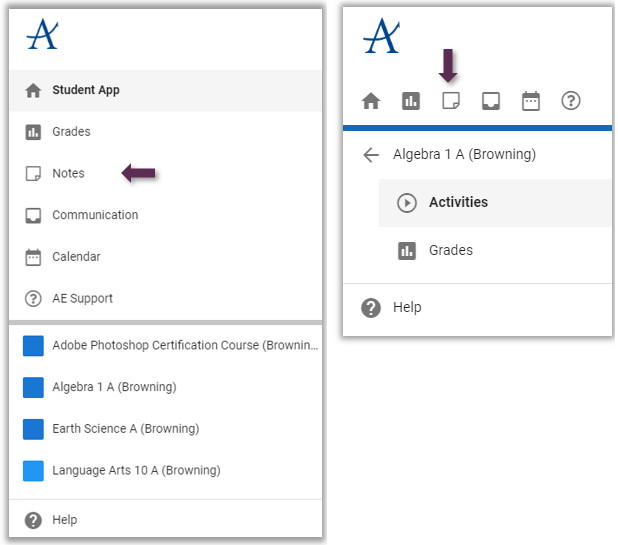
Task: Select Student App in the sidebar
Action: tap(85, 90)
